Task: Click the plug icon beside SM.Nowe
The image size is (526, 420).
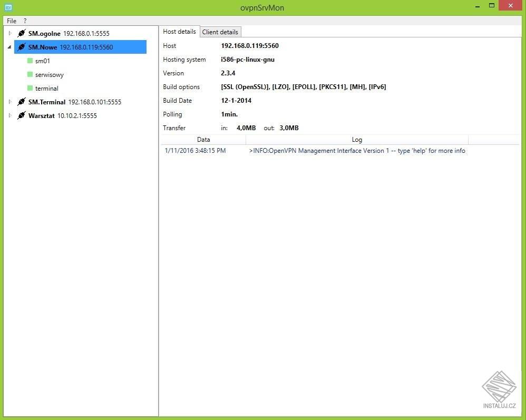Action: [22, 47]
